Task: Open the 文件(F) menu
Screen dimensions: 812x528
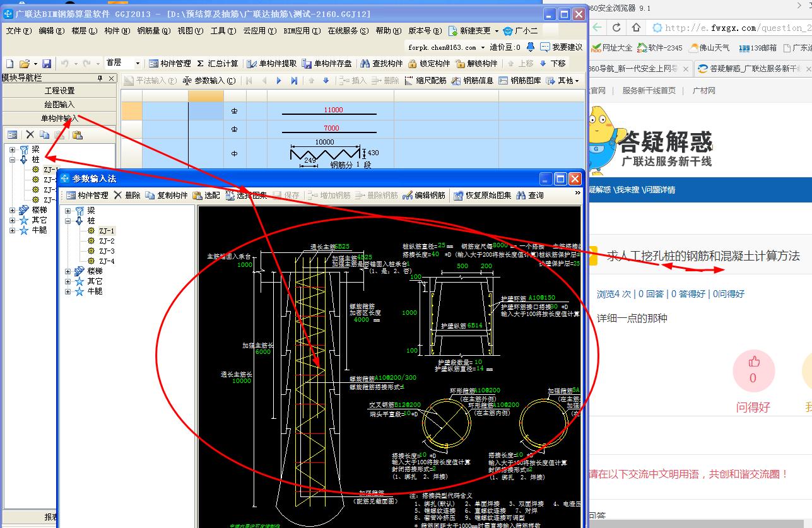Action: click(x=19, y=31)
